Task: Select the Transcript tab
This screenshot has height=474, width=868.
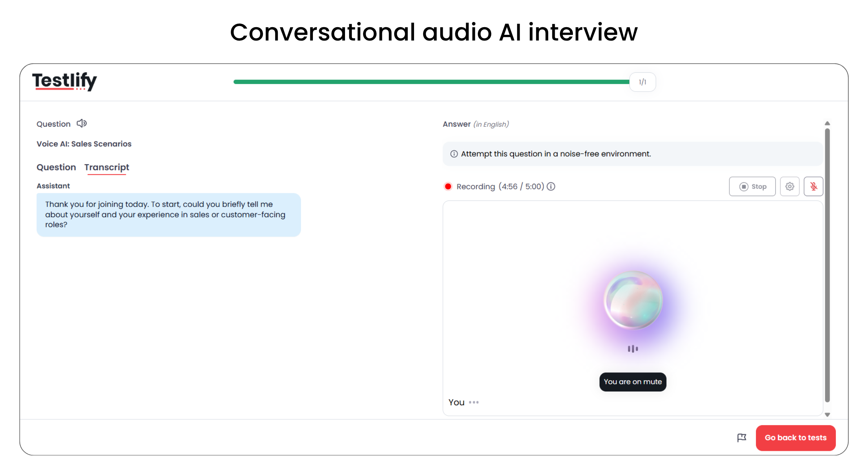Action: tap(107, 167)
